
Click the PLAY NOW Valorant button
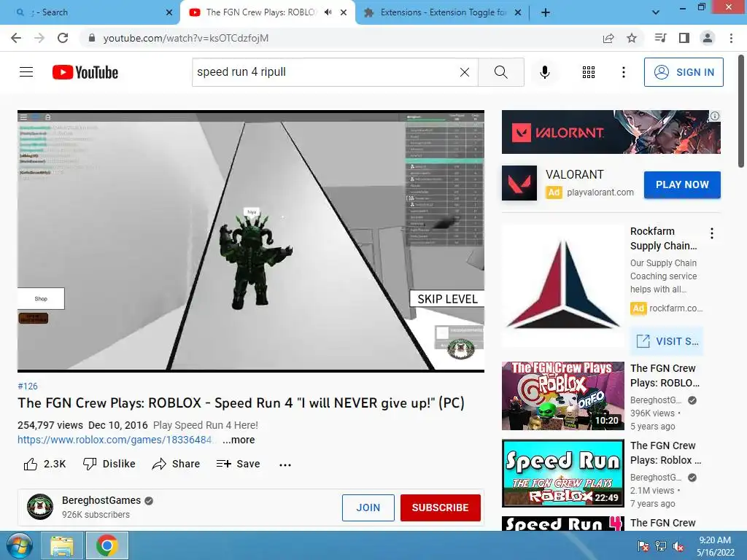click(682, 184)
